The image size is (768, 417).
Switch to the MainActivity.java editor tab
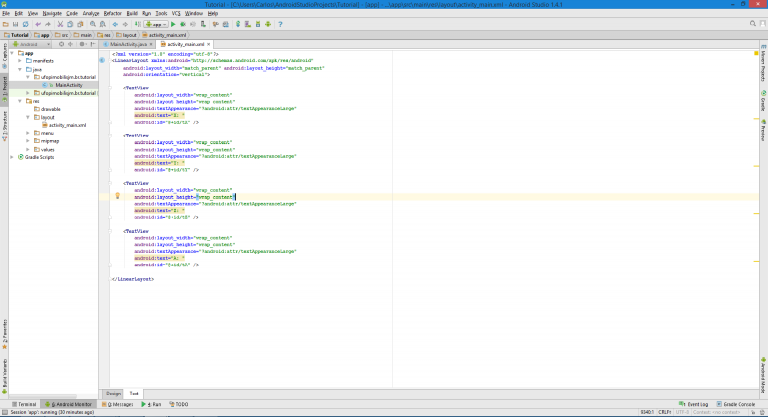[126, 45]
